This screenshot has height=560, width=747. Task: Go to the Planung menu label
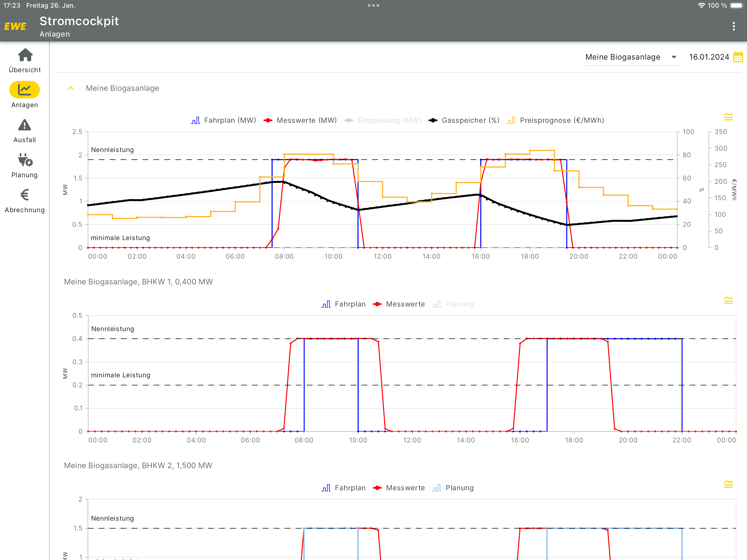pos(25,175)
